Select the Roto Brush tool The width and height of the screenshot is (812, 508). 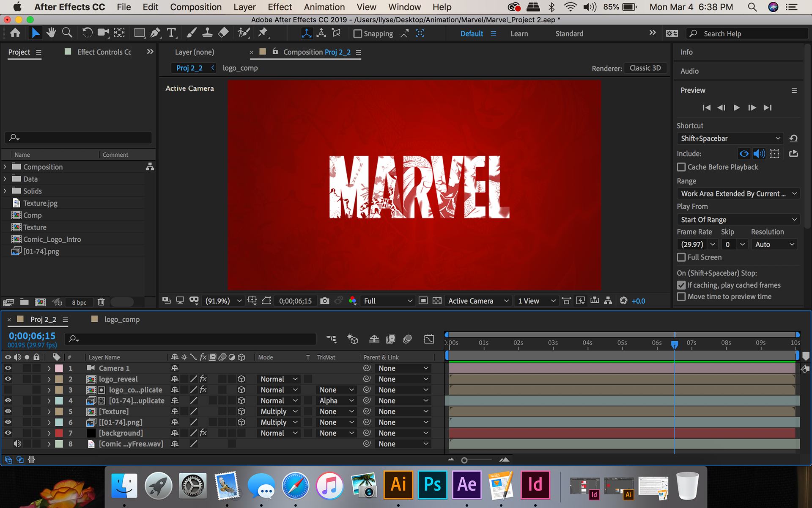[244, 33]
